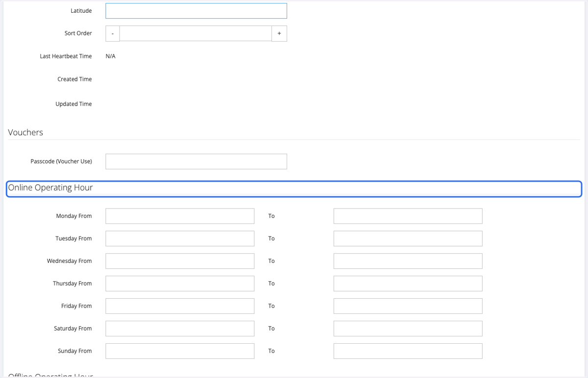
Task: Click the Wednesday From label
Action: coord(69,261)
